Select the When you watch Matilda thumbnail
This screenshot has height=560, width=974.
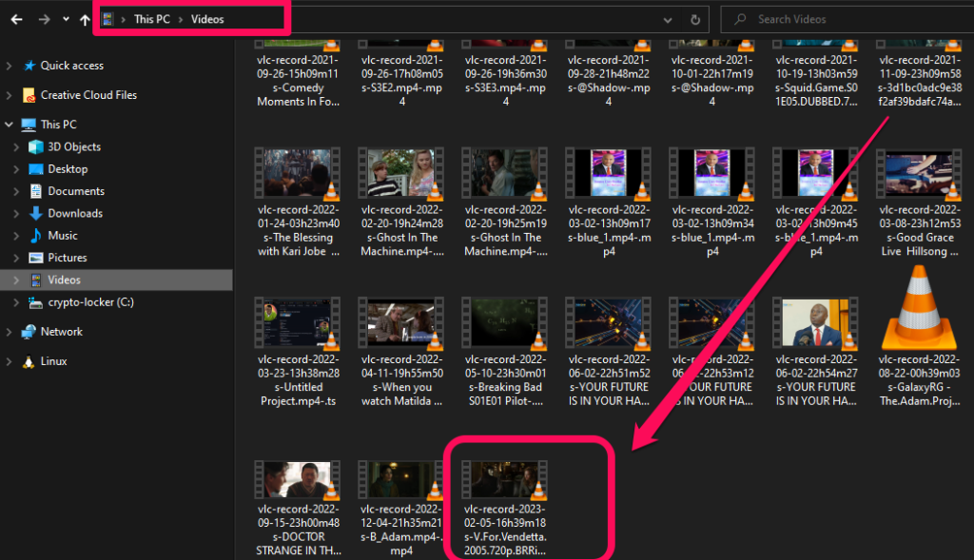point(401,323)
